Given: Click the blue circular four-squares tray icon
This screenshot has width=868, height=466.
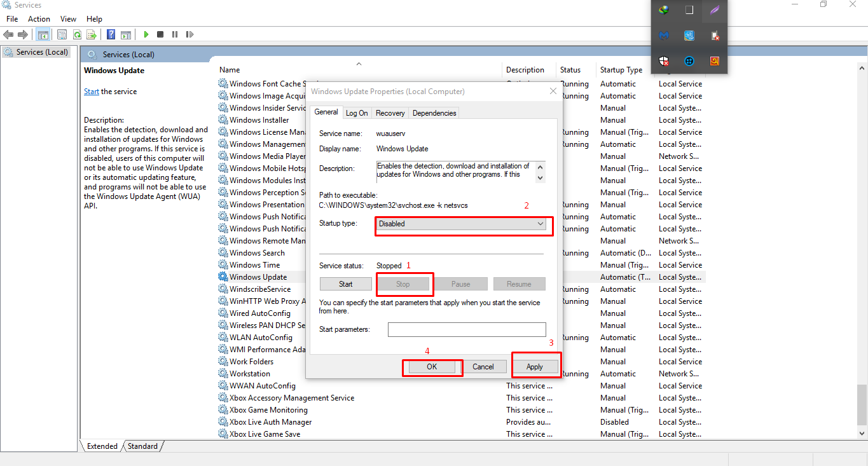Looking at the screenshot, I should click(689, 61).
